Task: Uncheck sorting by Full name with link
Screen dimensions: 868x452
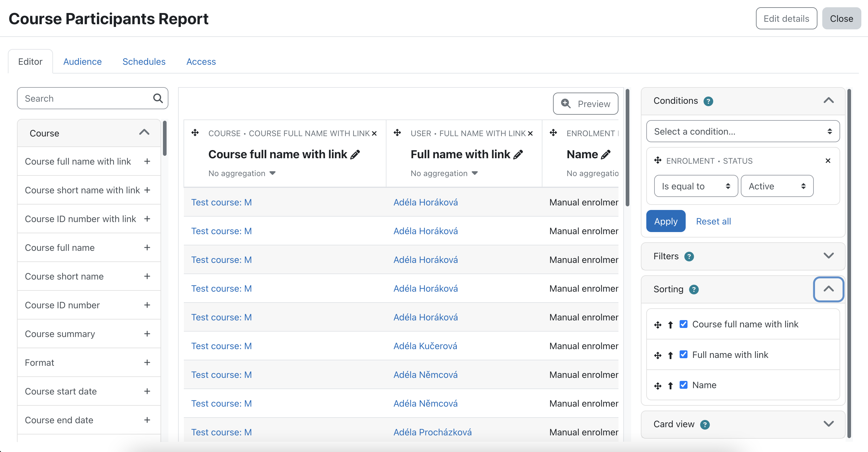Action: 683,354
